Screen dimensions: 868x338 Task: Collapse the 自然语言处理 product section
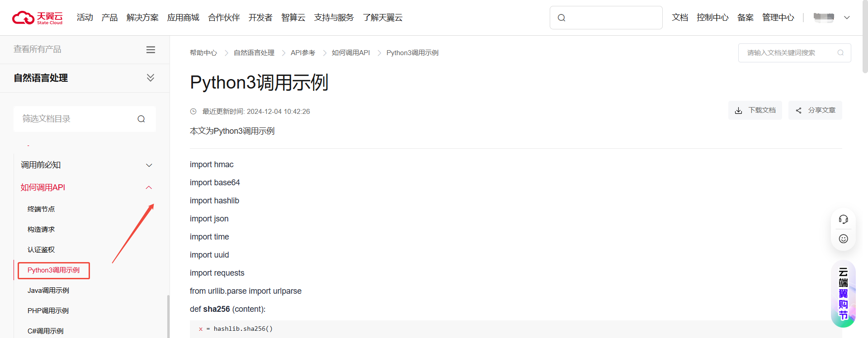(151, 78)
